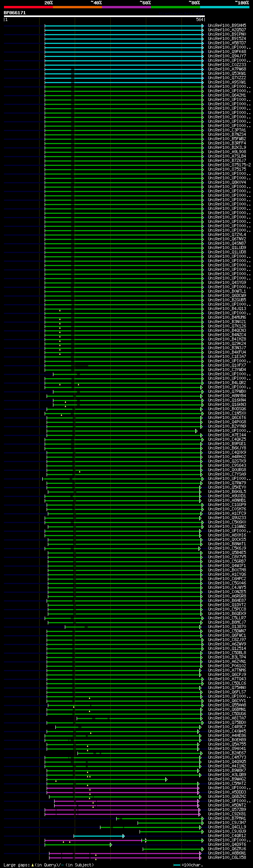Image resolution: width=253 pixels, height=868 pixels.
Task: Click the cyan ~100% identity color swatch
Action: (x=225, y=7)
